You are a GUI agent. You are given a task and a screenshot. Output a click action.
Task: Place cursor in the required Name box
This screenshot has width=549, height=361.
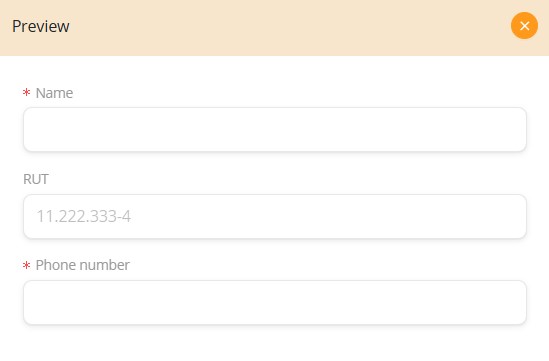click(x=275, y=130)
